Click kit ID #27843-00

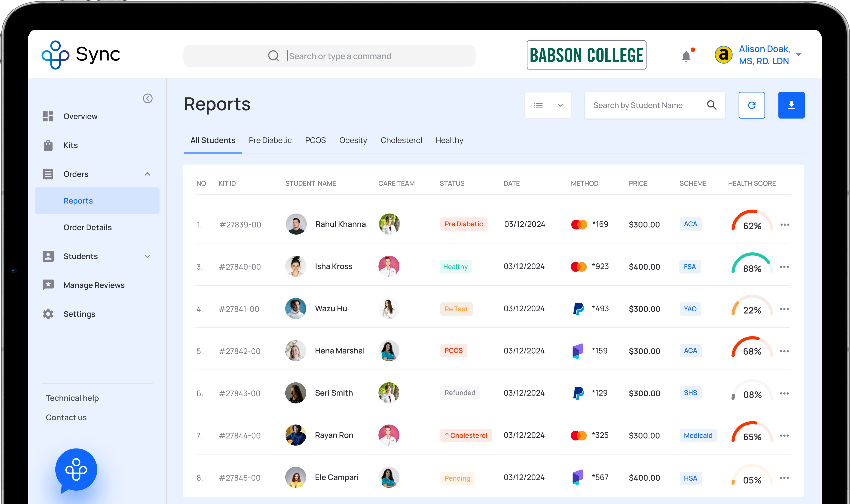[239, 393]
